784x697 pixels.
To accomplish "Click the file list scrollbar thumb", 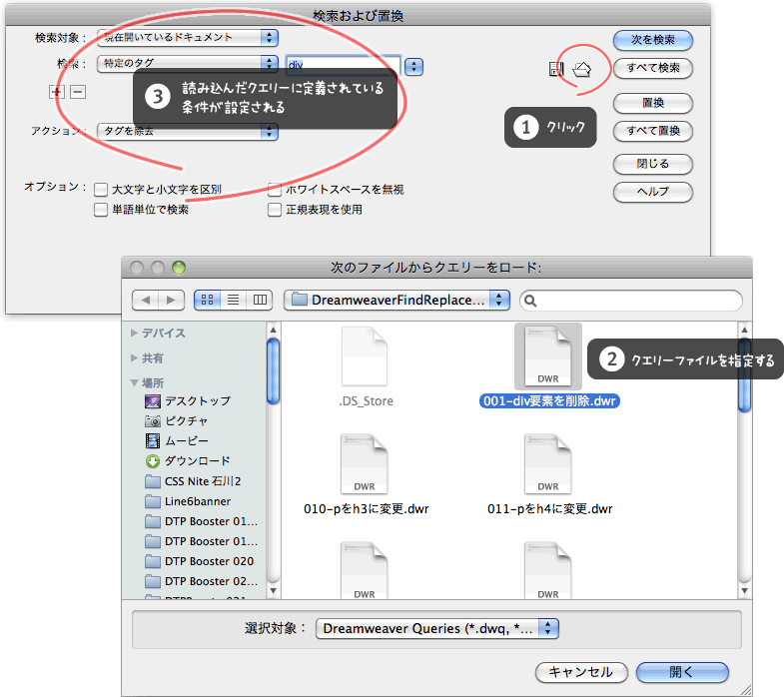I will click(x=744, y=375).
